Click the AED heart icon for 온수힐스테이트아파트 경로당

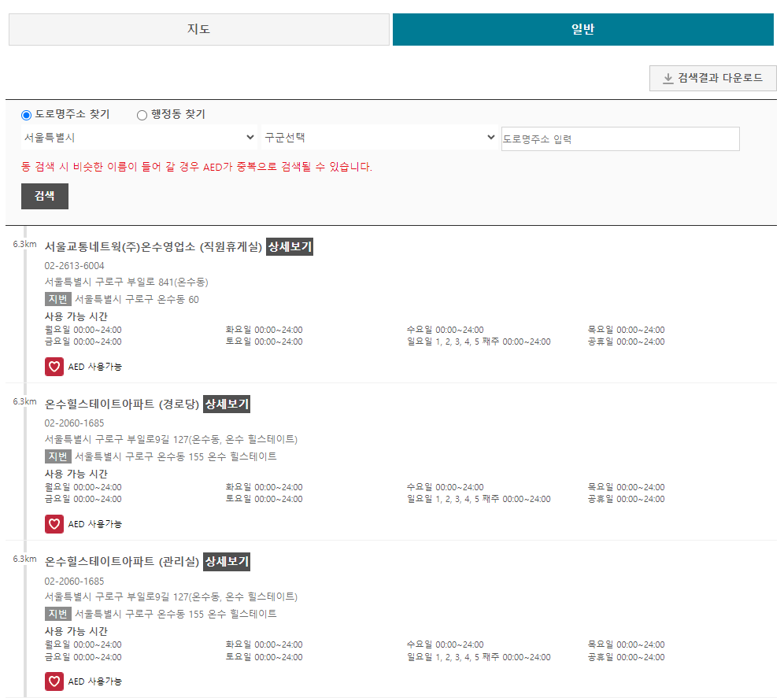click(54, 524)
